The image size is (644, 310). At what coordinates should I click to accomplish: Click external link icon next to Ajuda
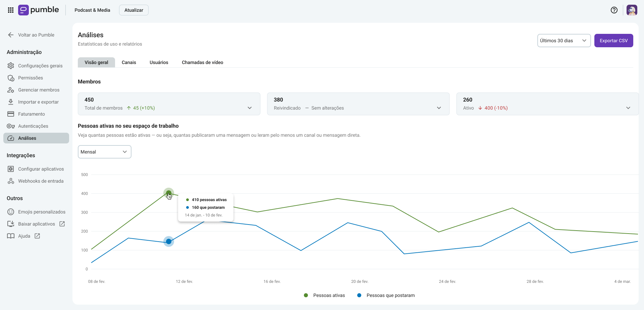(37, 236)
